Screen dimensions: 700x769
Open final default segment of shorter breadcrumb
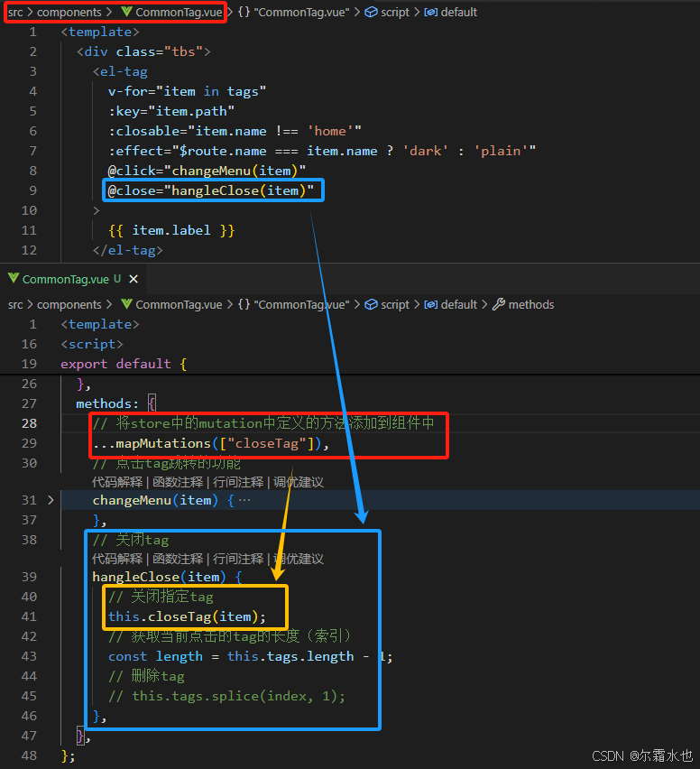[x=459, y=13]
